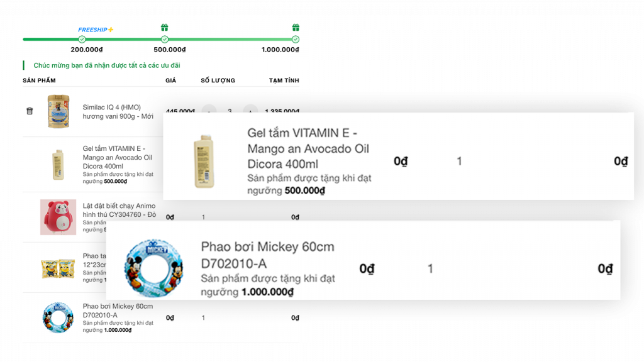Open the small Gel tắm Dicora bottle thumbnail

click(x=58, y=165)
